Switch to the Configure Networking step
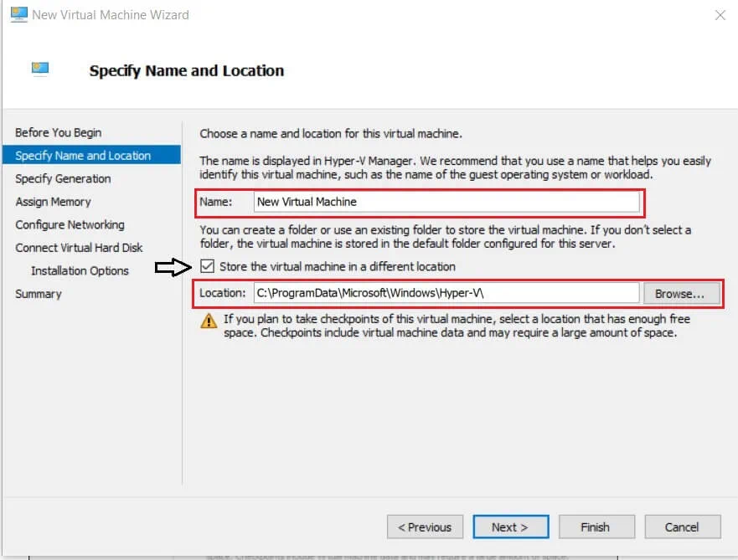The height and width of the screenshot is (560, 738). click(70, 224)
